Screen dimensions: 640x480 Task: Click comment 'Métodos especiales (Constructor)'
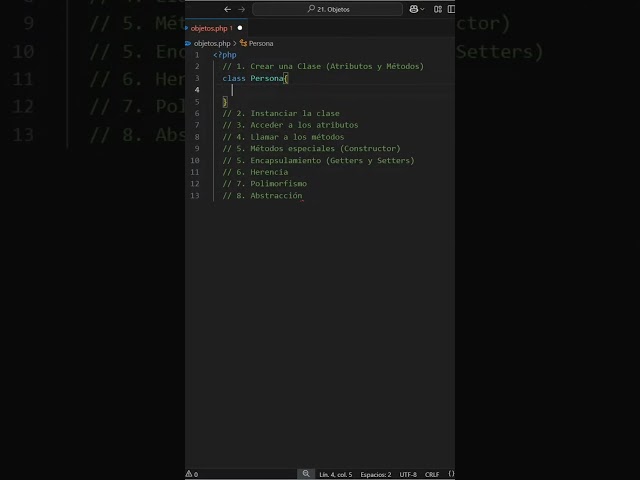325,149
